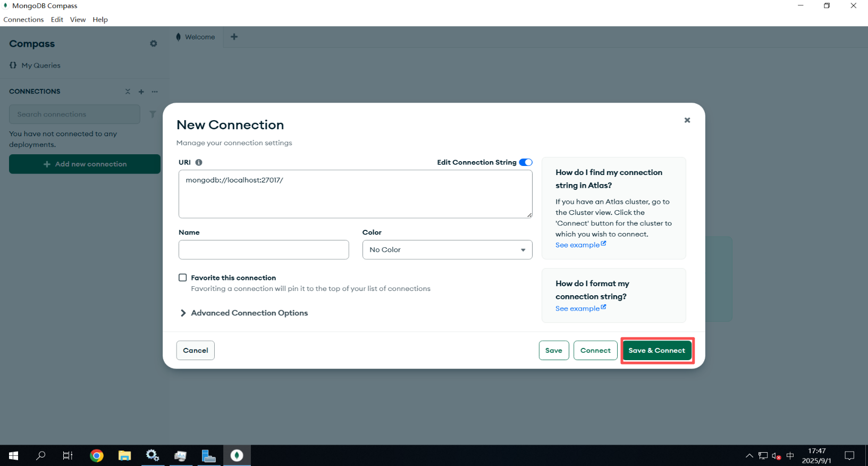The image size is (868, 466).
Task: Click the Name input field
Action: (x=264, y=249)
